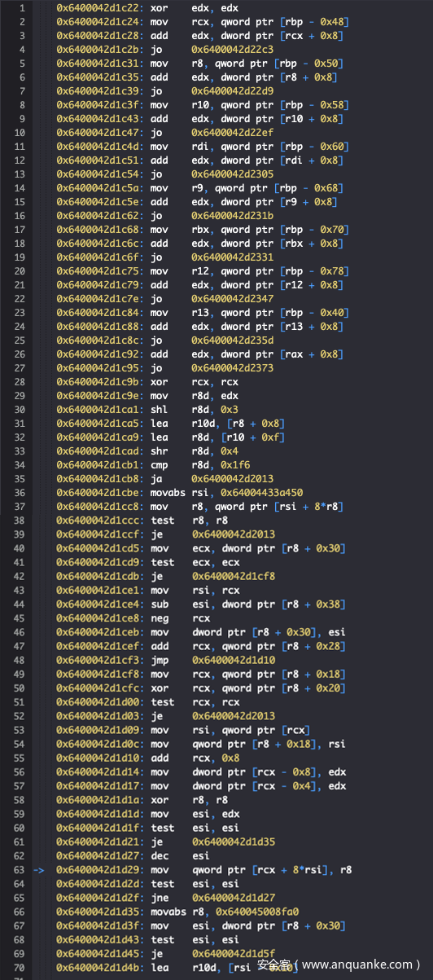
Task: Follow jump target 0x6400042d2305
Action: point(233,174)
